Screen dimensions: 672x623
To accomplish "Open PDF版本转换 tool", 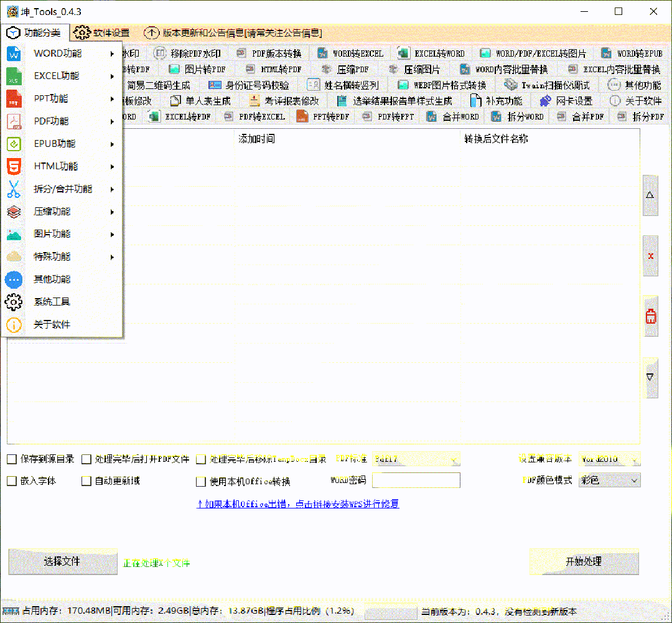I will point(269,54).
